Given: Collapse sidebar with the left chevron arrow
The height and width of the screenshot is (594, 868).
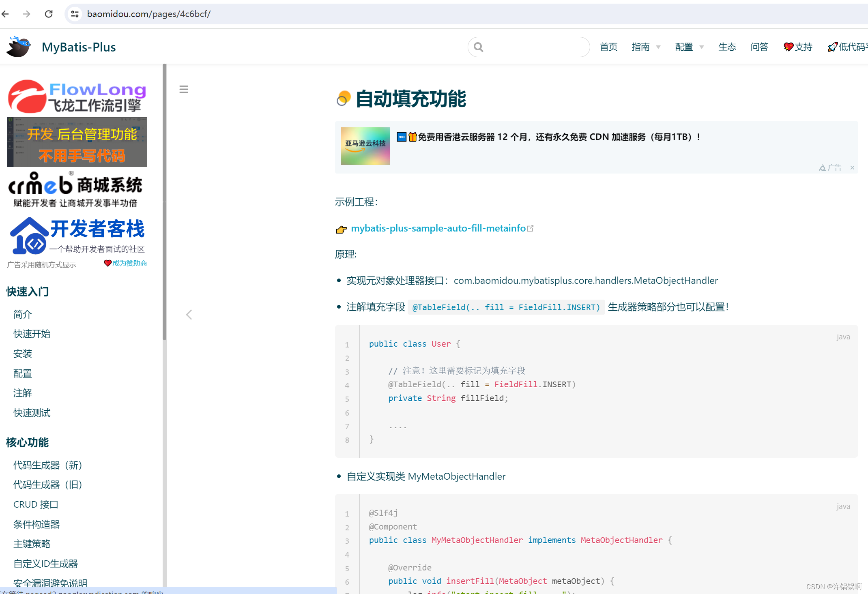Looking at the screenshot, I should (189, 315).
